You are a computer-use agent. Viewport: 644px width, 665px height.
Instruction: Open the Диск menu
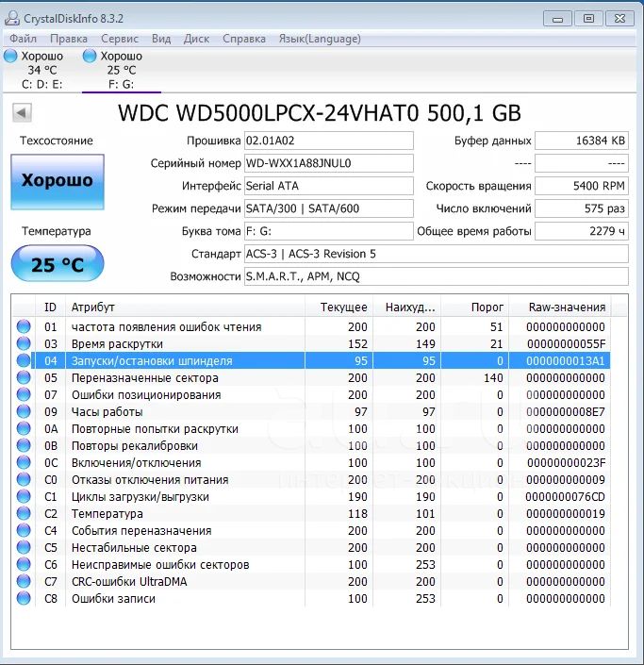[196, 39]
